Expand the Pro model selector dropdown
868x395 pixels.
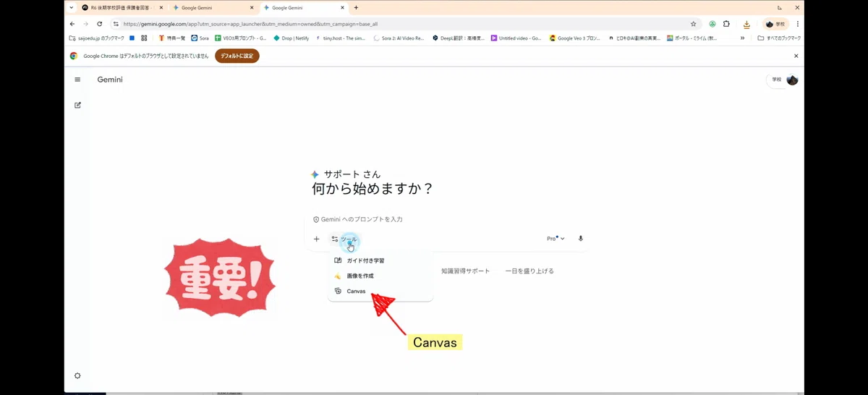tap(556, 238)
